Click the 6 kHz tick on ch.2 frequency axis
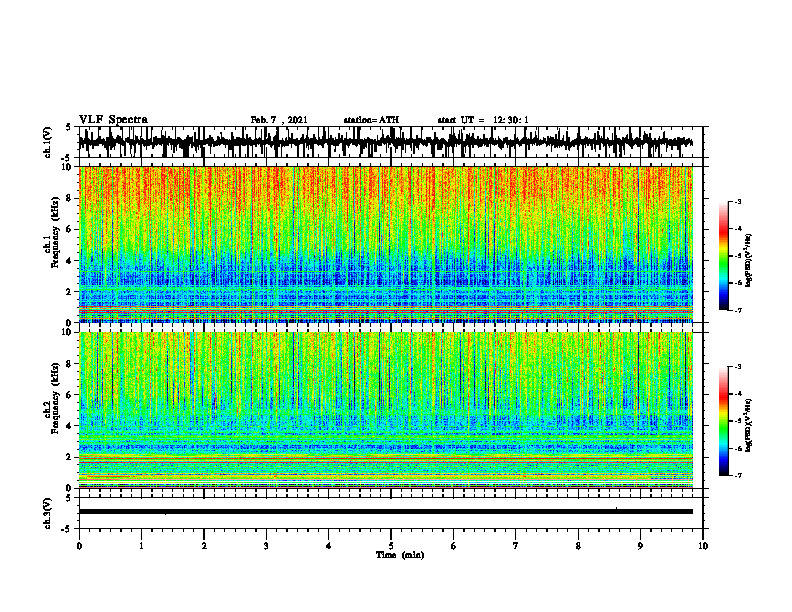This screenshot has height=612, width=792. [x=70, y=395]
